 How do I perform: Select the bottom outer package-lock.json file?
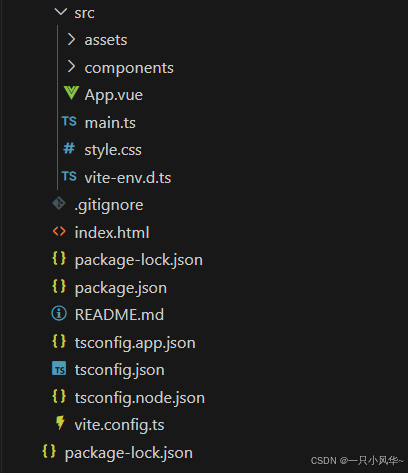tap(129, 453)
